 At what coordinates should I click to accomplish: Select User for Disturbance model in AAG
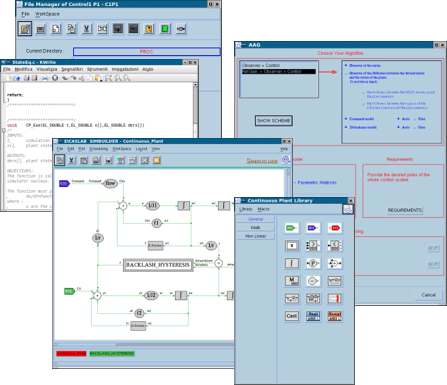pos(415,127)
